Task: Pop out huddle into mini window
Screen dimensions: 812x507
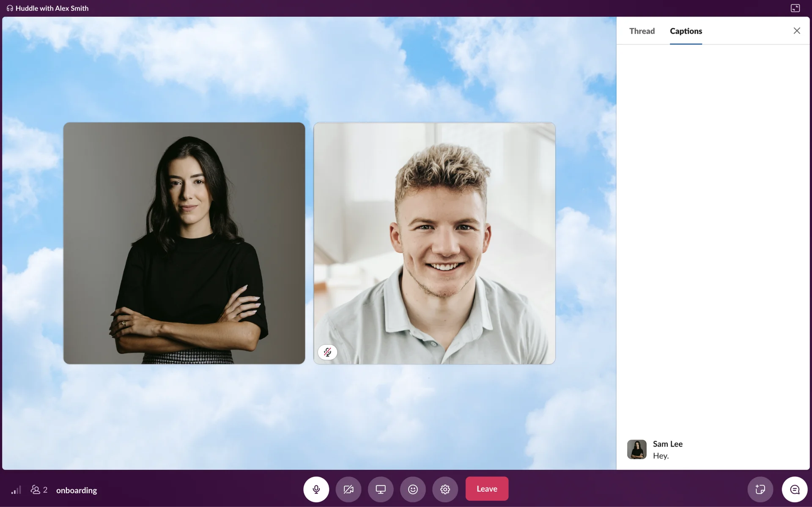Action: tap(795, 8)
